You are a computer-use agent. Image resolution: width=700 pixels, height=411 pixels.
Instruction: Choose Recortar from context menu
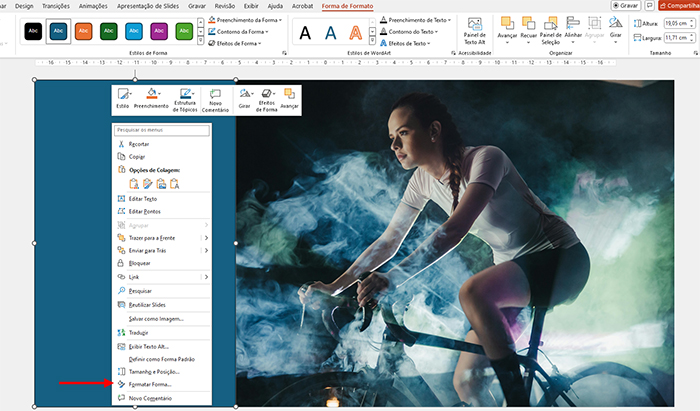pyautogui.click(x=162, y=144)
